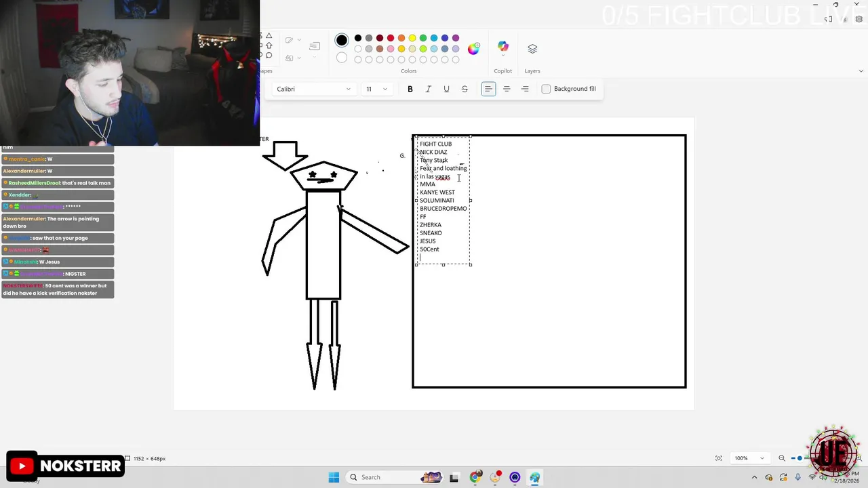Click the text line 'FIGHT CLUB'
This screenshot has width=868, height=488.
coord(435,144)
